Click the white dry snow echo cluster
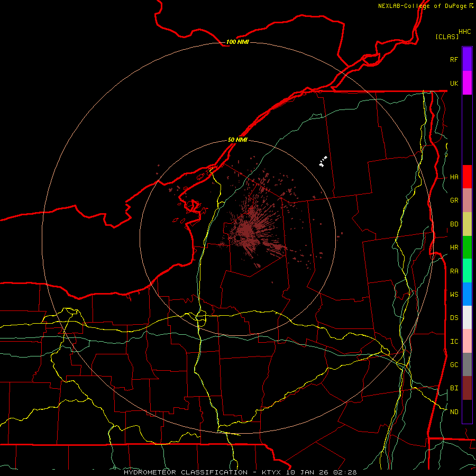The width and height of the screenshot is (476, 476). coord(323,161)
